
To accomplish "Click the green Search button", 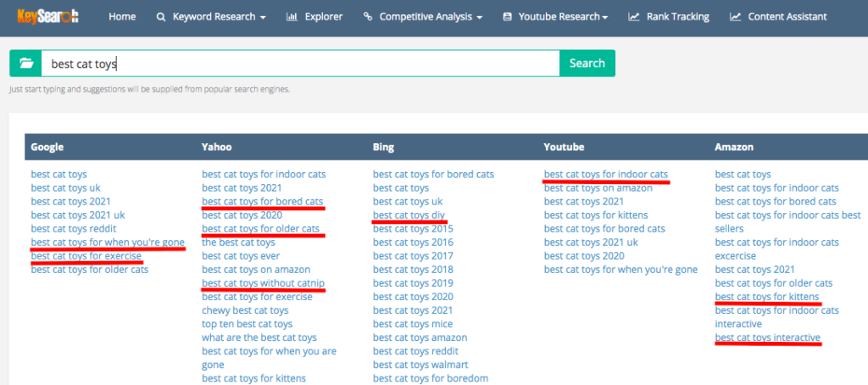I will coord(587,63).
